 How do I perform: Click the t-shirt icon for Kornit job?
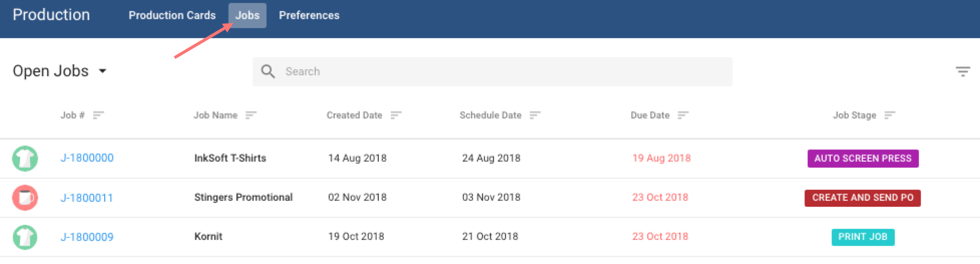25,237
